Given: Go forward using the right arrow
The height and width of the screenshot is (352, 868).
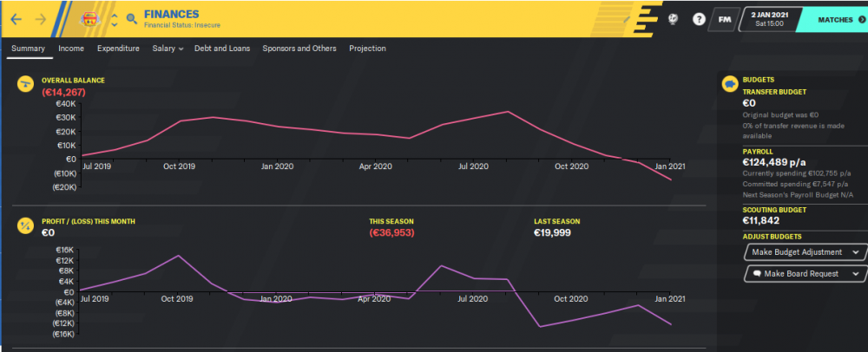Looking at the screenshot, I should (x=41, y=19).
